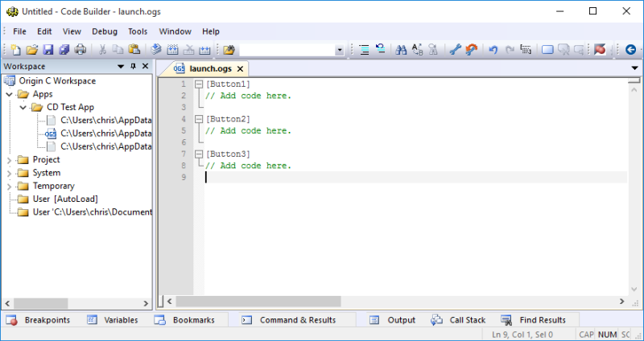The image size is (644, 341).
Task: Click the blue back arrow icon
Action: [630, 50]
